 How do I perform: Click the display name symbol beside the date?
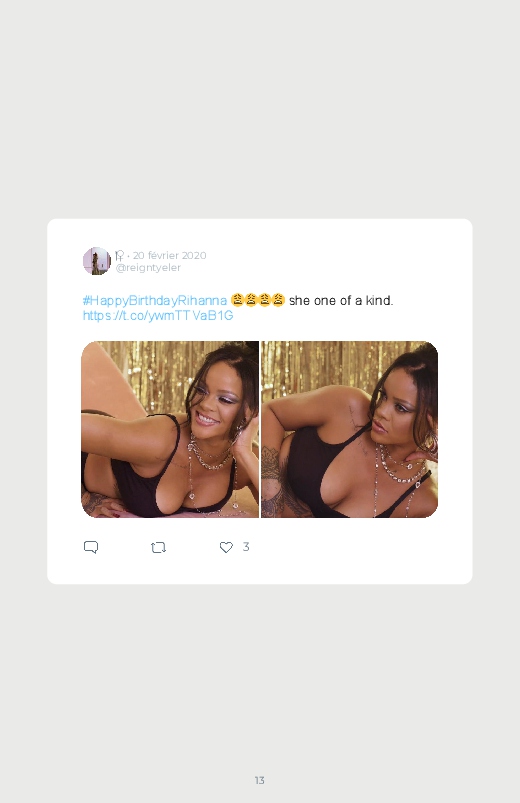tap(119, 255)
